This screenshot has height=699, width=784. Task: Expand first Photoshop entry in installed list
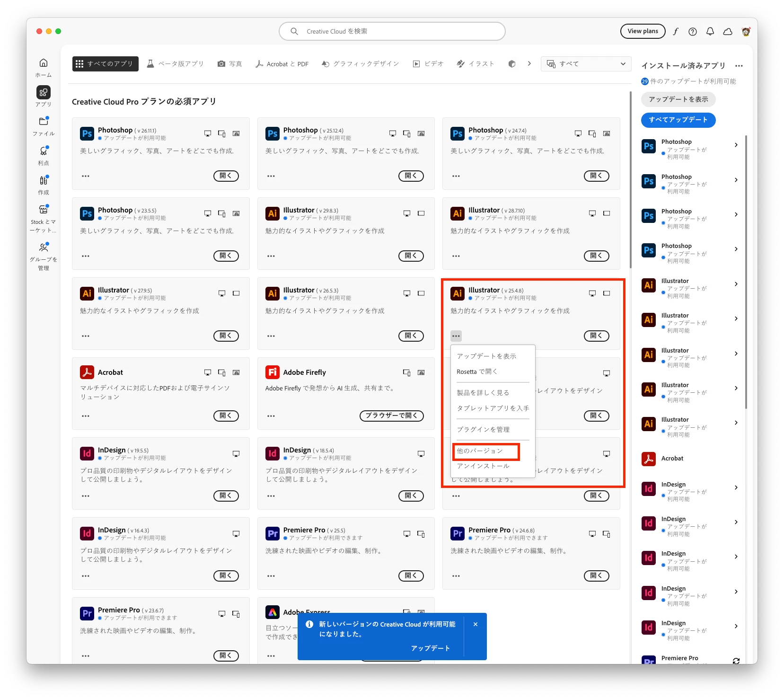736,145
